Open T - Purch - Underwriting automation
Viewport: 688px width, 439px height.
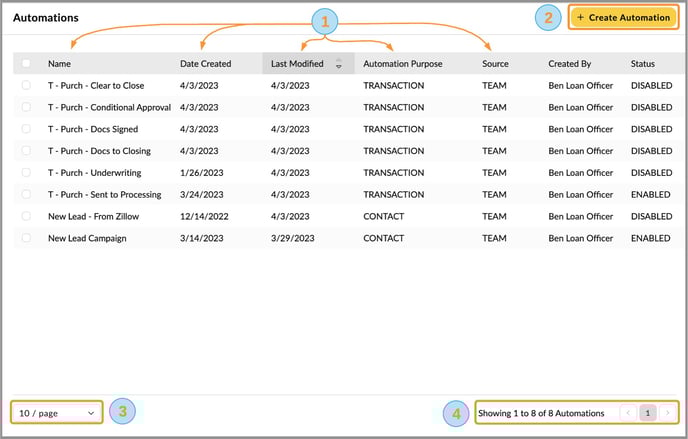94,173
